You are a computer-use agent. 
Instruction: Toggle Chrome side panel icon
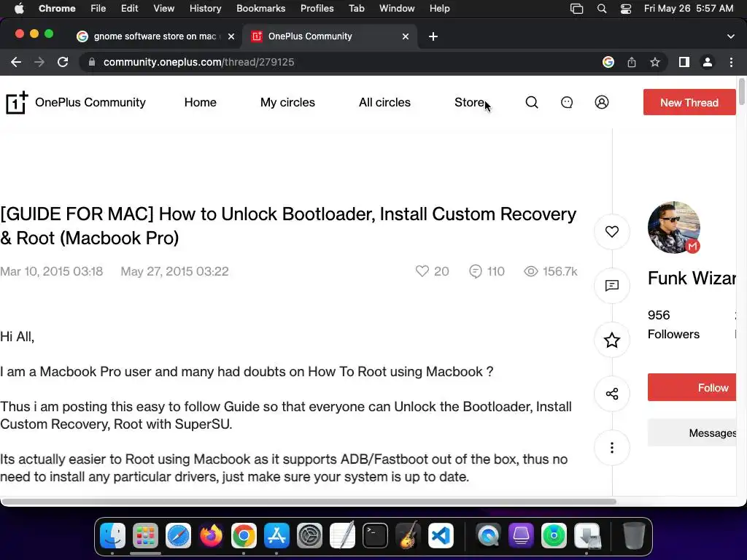(684, 62)
